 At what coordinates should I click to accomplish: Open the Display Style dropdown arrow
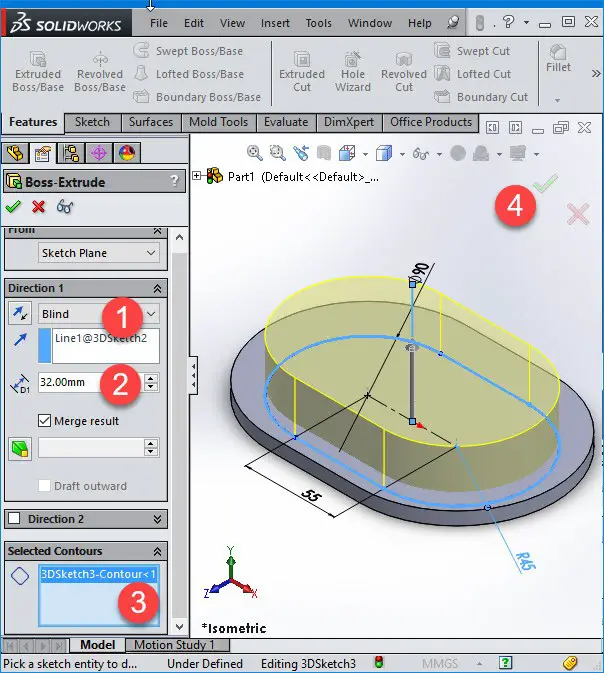point(402,154)
